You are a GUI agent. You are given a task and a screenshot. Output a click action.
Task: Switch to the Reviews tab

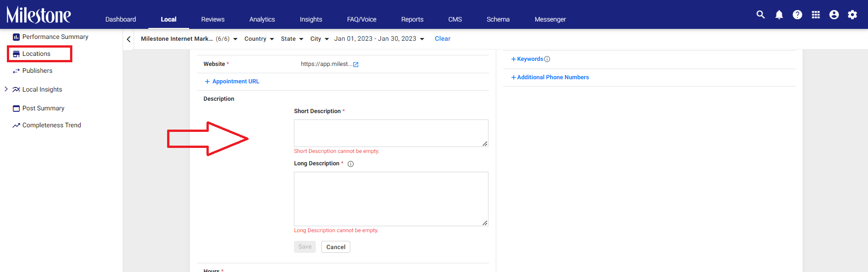[213, 19]
